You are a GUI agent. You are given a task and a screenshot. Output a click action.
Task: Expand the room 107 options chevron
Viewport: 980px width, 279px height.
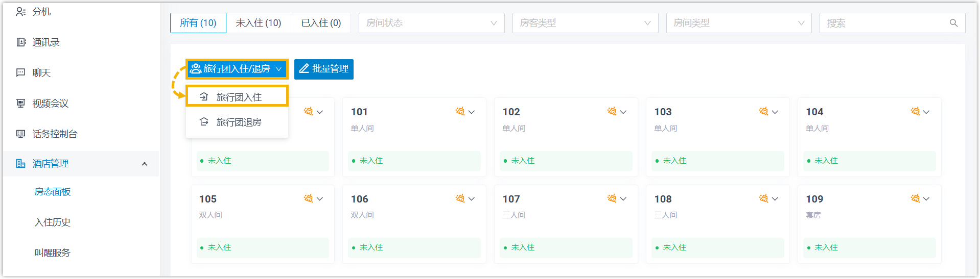point(623,199)
